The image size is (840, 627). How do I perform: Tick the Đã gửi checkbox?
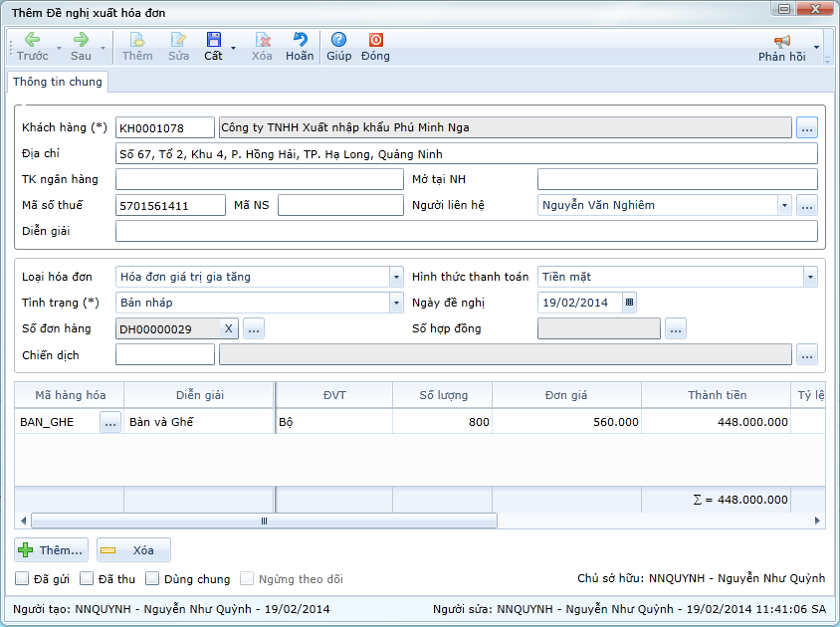click(22, 578)
